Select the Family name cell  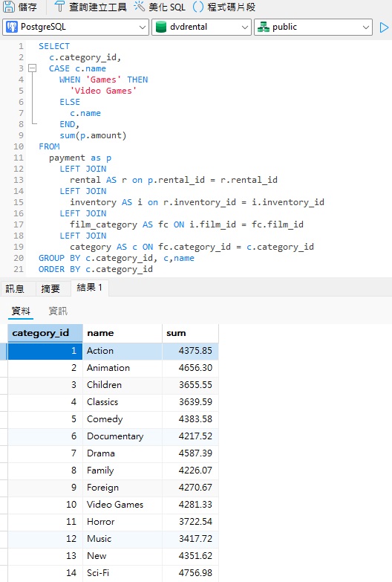tap(122, 471)
